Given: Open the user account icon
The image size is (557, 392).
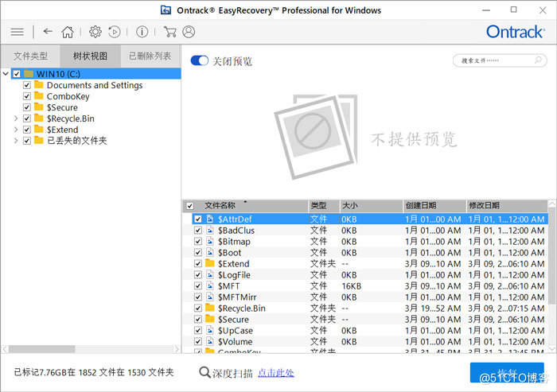Looking at the screenshot, I should point(189,32).
